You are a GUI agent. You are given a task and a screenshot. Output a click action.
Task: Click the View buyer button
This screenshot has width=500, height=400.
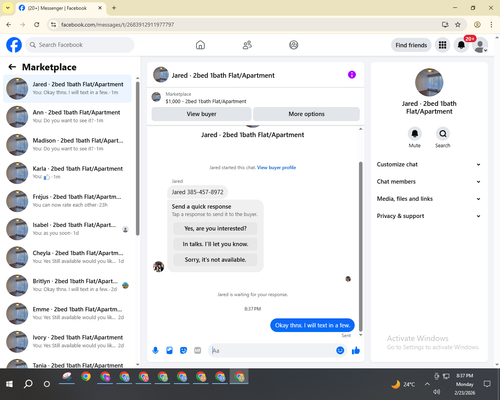coord(201,114)
